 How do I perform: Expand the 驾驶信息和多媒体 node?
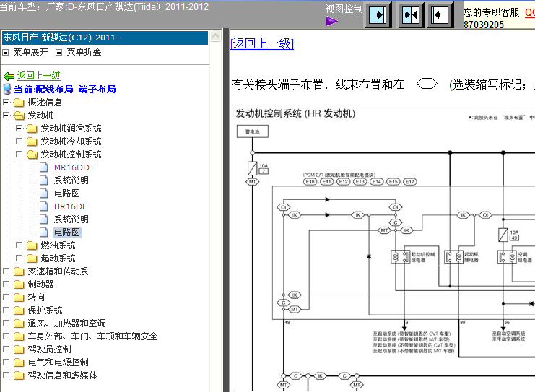[x=6, y=375]
